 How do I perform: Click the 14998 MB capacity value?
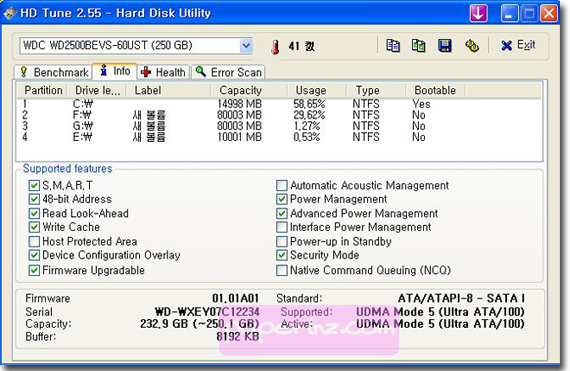point(240,104)
